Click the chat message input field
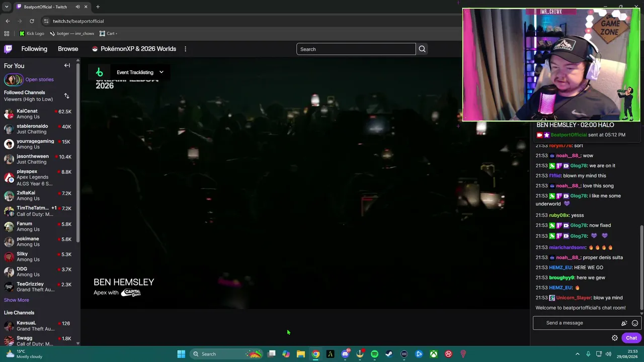The height and width of the screenshot is (362, 644). click(x=579, y=323)
